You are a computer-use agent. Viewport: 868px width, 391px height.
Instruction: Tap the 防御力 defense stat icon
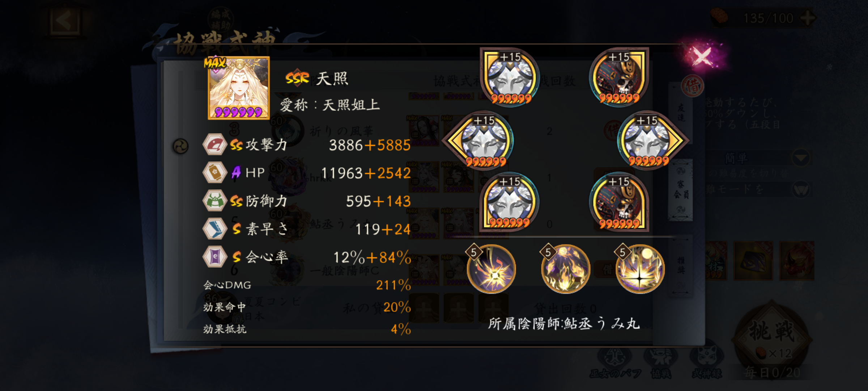click(214, 201)
